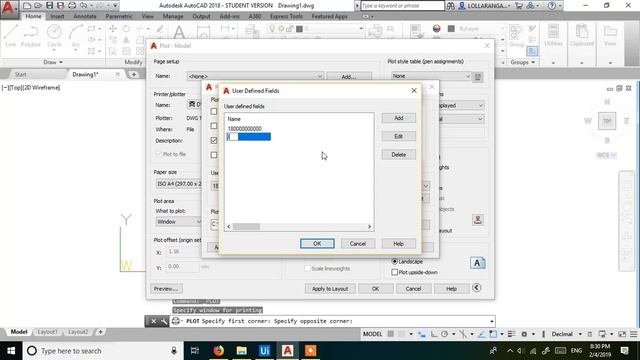Click the Open file icon in quick access
640x360 pixels.
tap(38, 6)
